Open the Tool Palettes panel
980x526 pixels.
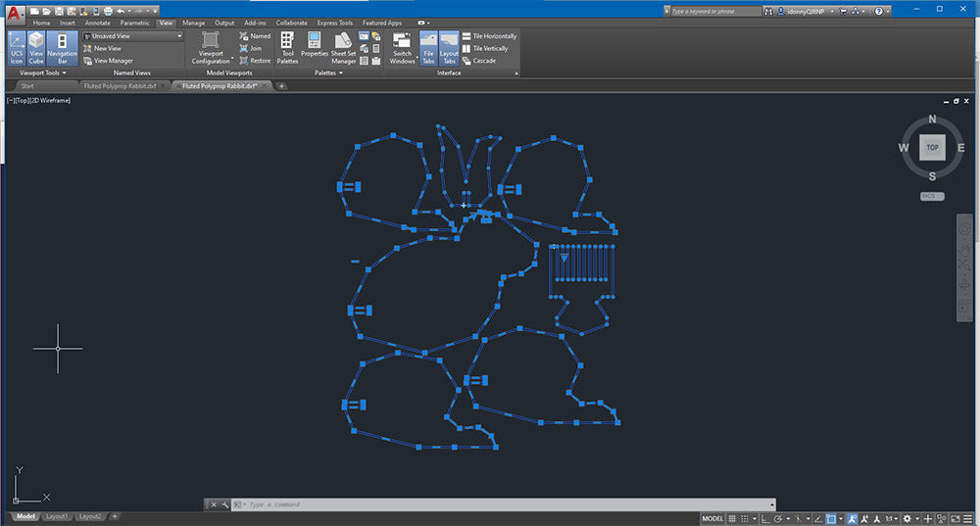[287, 47]
